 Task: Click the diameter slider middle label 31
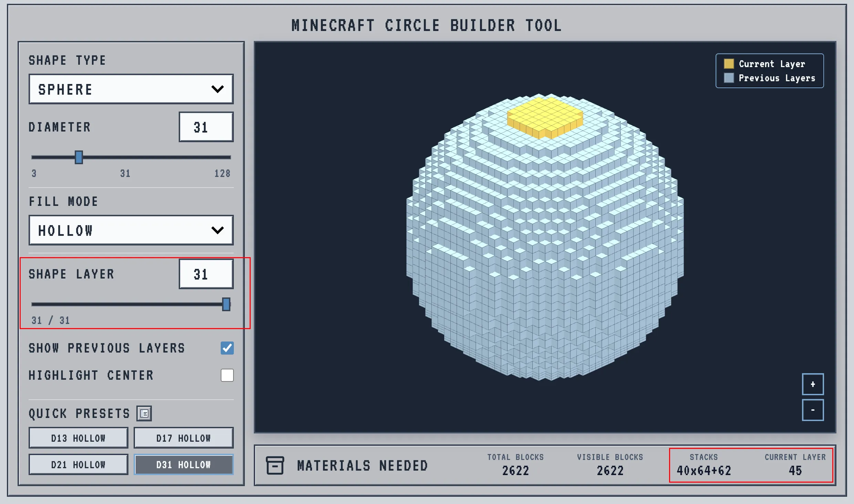coord(125,174)
